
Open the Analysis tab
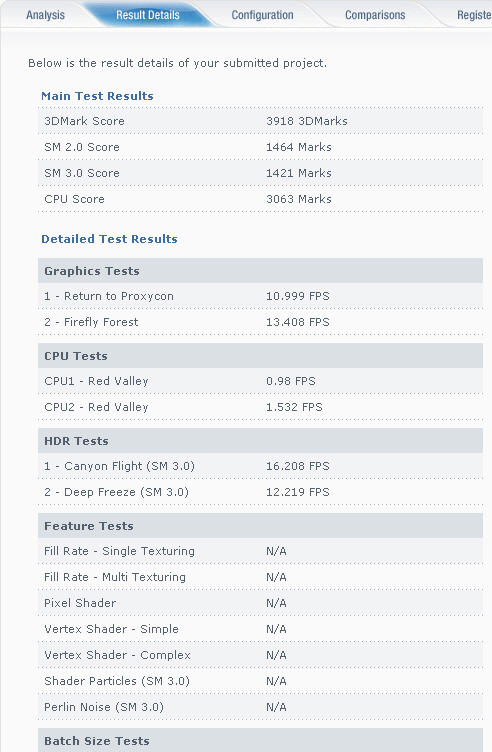[45, 15]
